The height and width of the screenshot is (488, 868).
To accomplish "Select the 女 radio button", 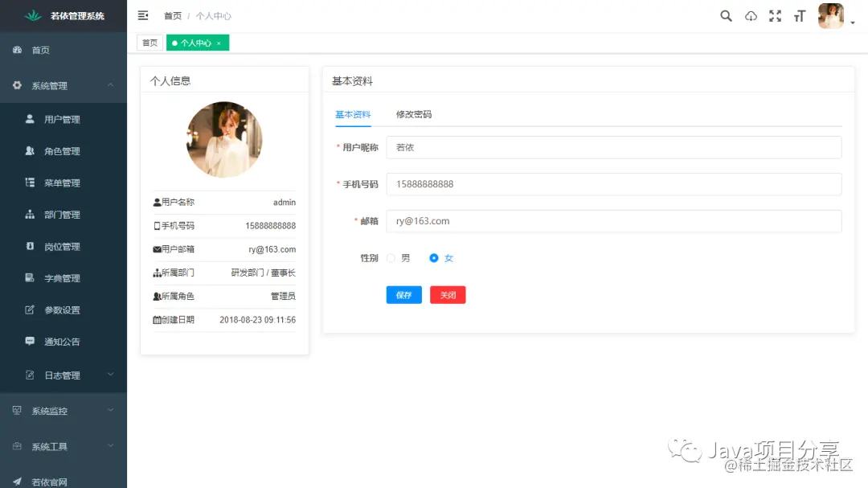I will pos(434,258).
